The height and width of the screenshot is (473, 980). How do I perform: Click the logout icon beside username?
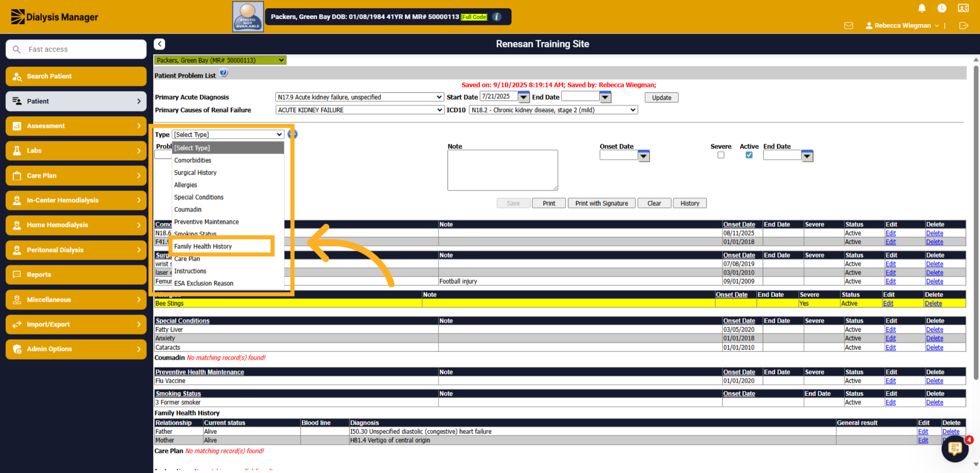click(x=964, y=26)
